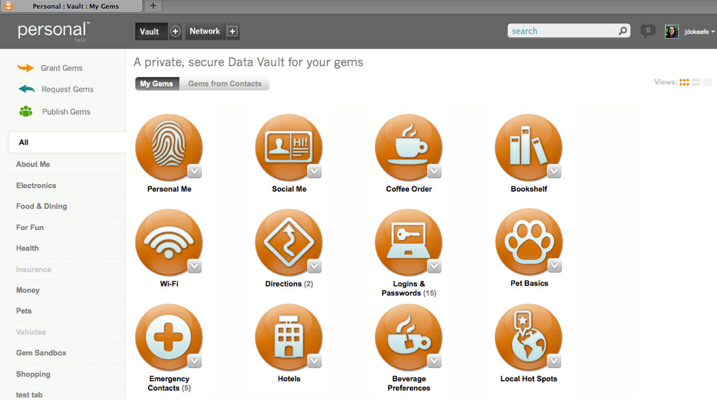Click the orange Grant Gems arrow icon
Screen dimensions: 717x400
click(26, 68)
